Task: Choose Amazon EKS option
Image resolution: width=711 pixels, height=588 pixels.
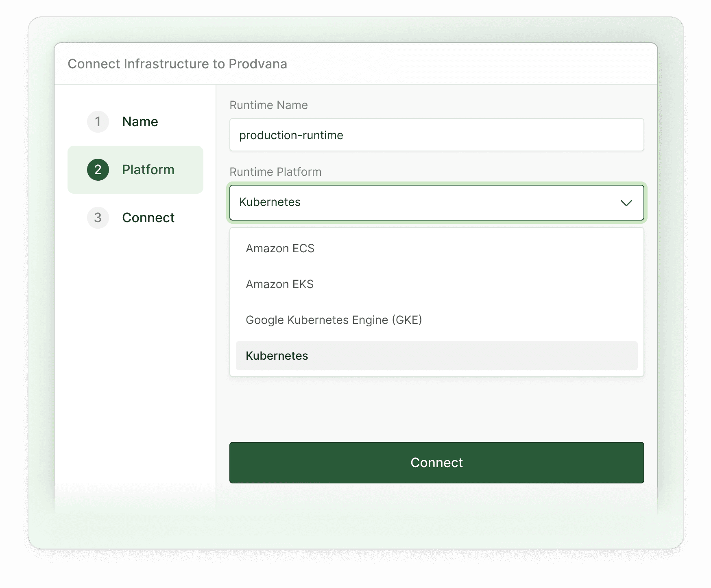Action: (x=436, y=284)
